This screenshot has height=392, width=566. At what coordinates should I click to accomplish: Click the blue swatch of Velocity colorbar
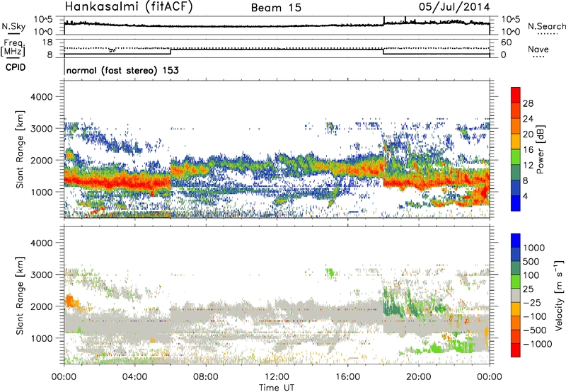516,241
